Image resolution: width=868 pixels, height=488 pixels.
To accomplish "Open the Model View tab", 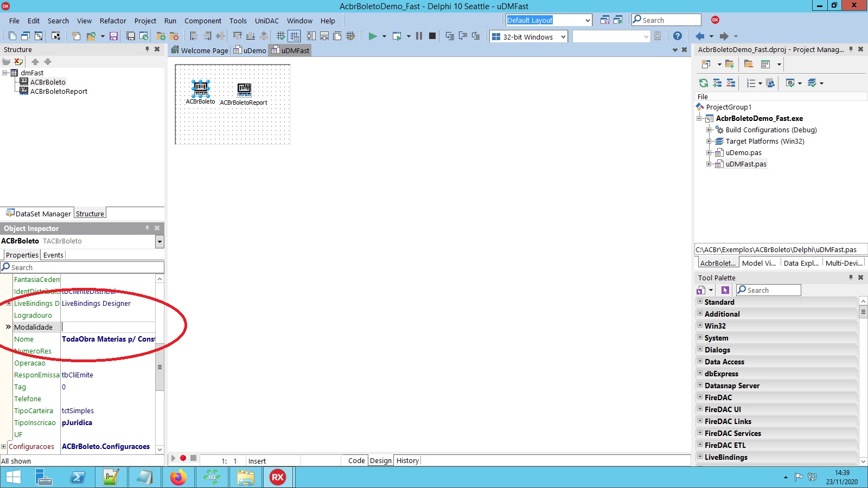I will tap(758, 263).
